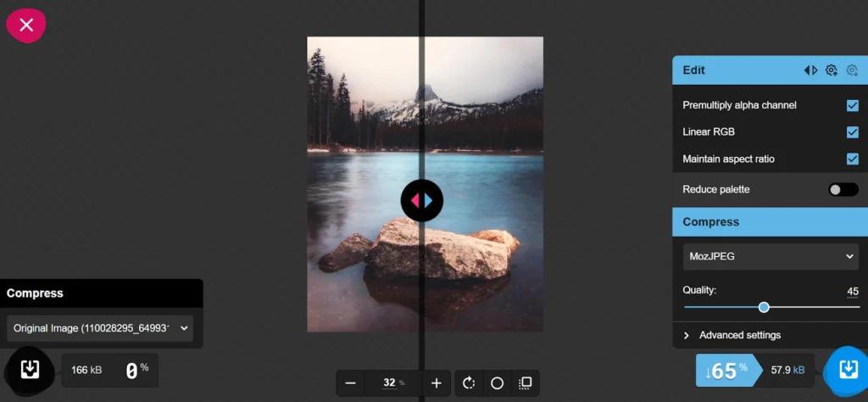Expand Advanced settings section
This screenshot has height=402, width=868.
739,335
